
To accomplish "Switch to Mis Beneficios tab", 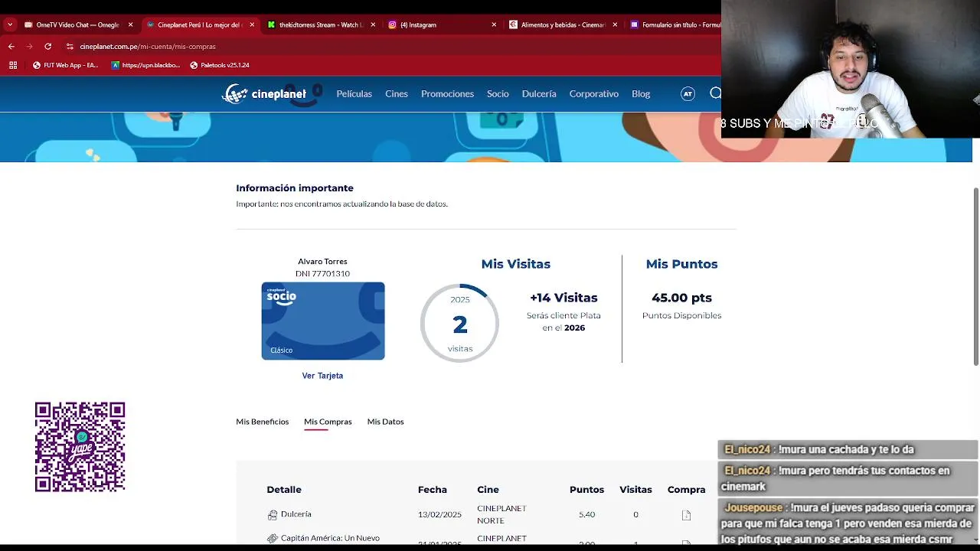I will 262,422.
